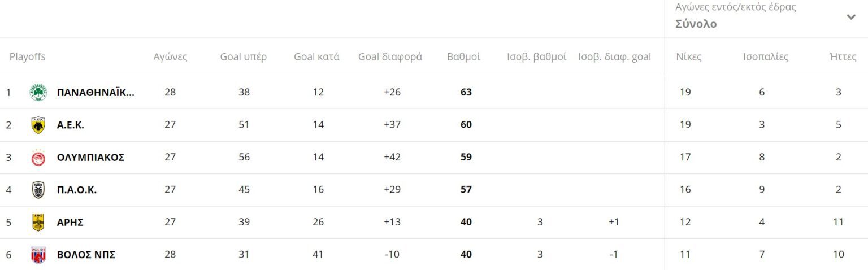Click the Olympiakos club badge
This screenshot has height=270, width=868.
[x=38, y=158]
